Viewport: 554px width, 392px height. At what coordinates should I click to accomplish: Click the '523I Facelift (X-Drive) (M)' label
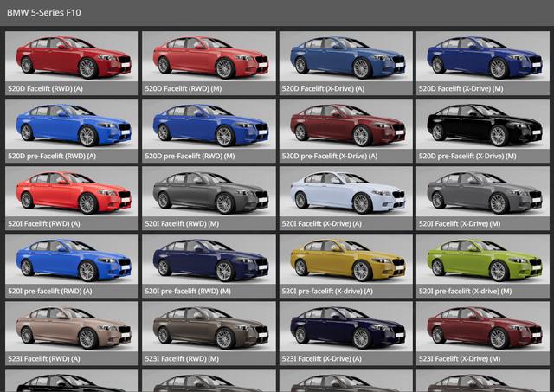tap(460, 359)
